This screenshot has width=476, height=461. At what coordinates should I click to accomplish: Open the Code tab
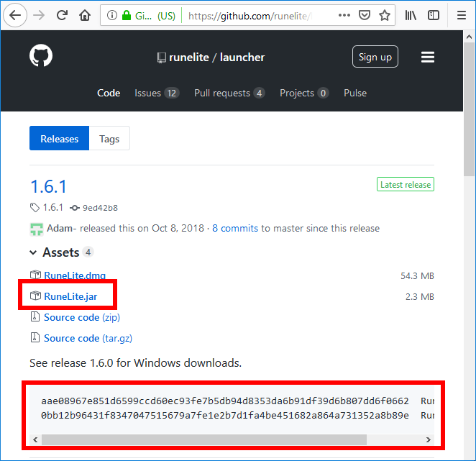point(109,93)
